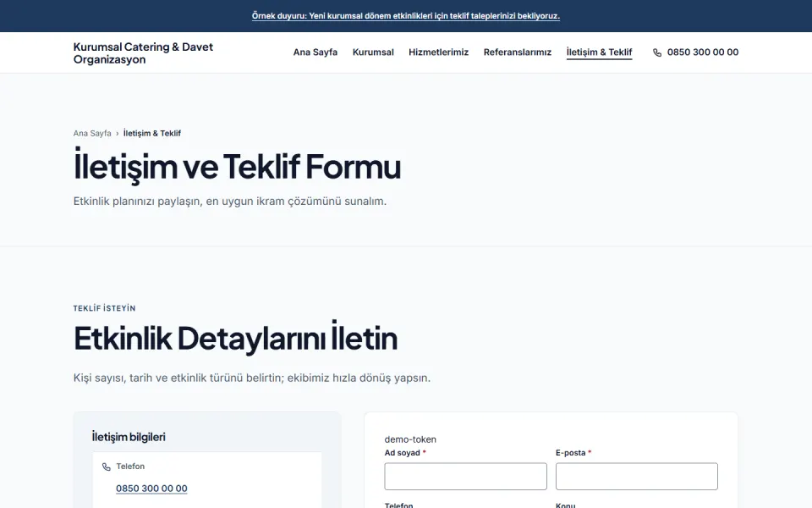Focus the E-posta input field
812x508 pixels.
pos(637,477)
